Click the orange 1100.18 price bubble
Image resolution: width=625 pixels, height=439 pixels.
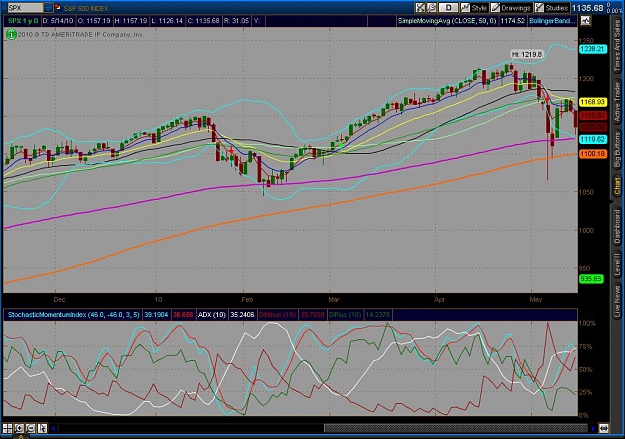593,154
